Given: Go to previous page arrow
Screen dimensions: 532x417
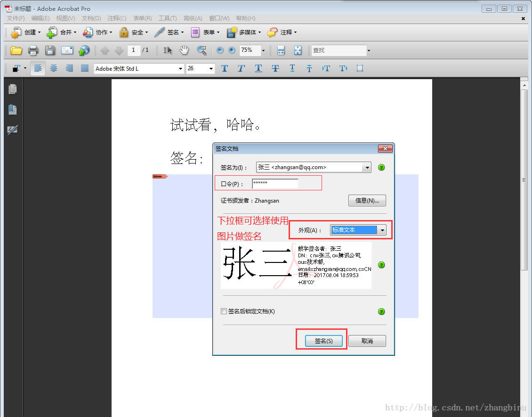Looking at the screenshot, I should (x=105, y=50).
